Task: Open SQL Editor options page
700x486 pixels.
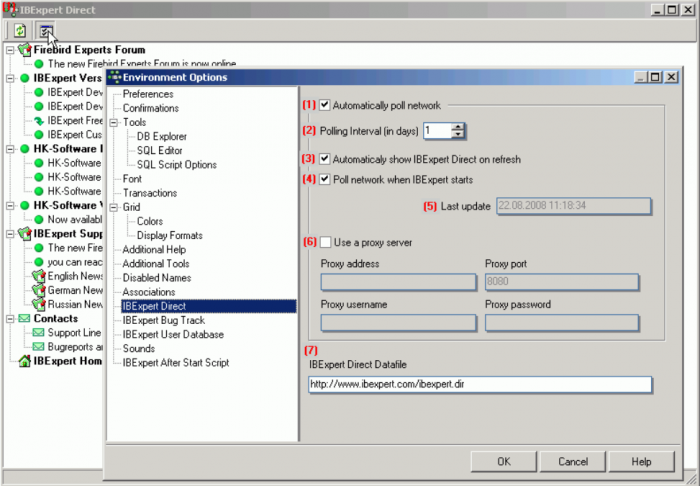Action: click(x=159, y=150)
